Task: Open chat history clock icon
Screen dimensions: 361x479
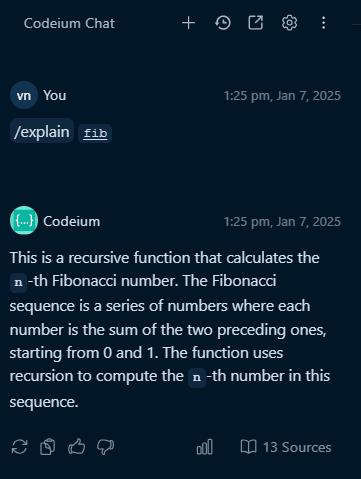Action: [x=223, y=23]
